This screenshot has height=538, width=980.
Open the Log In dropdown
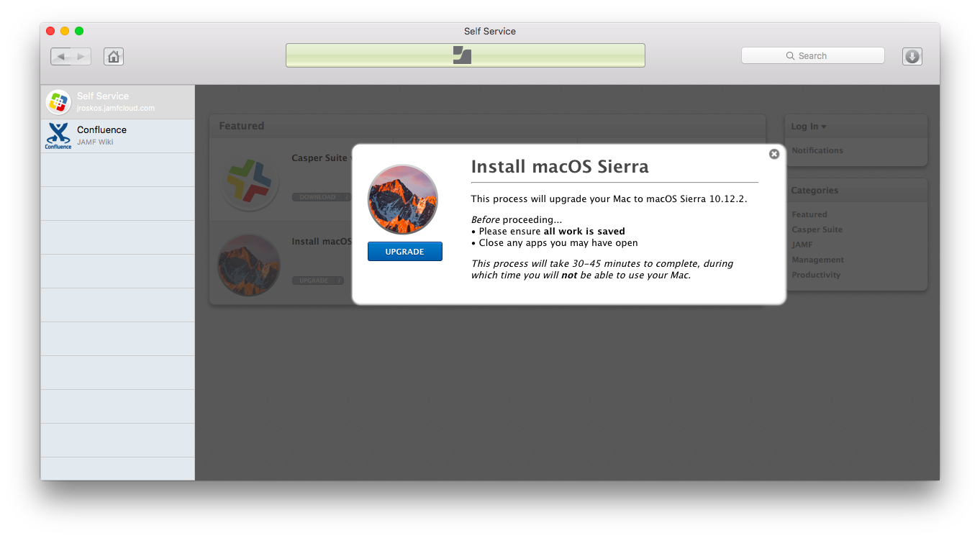click(809, 127)
